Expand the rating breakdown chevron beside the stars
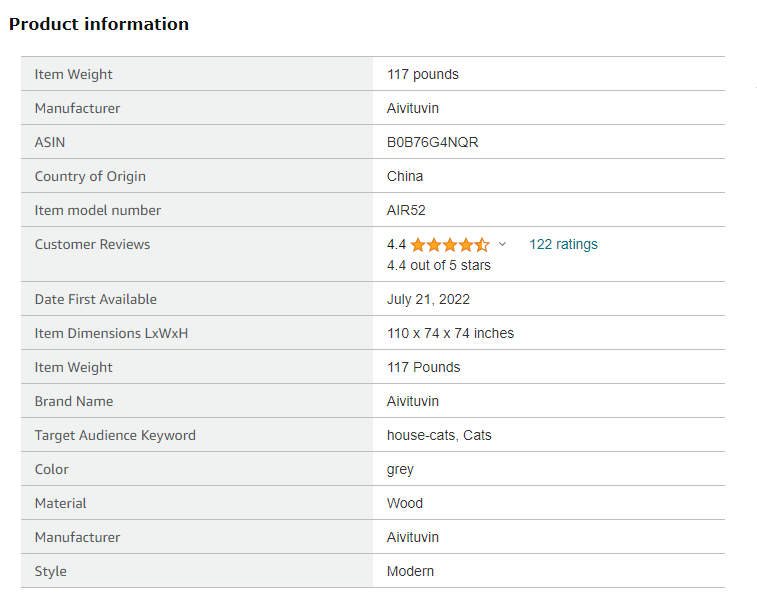 click(x=502, y=244)
